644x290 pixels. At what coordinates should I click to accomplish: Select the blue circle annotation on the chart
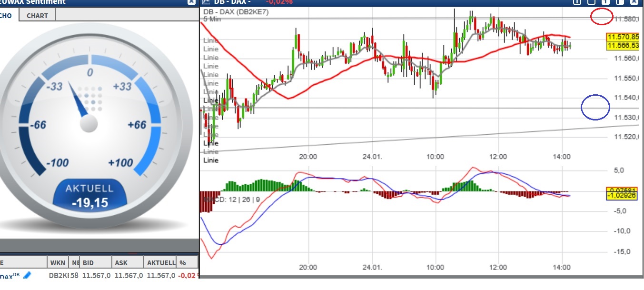595,107
